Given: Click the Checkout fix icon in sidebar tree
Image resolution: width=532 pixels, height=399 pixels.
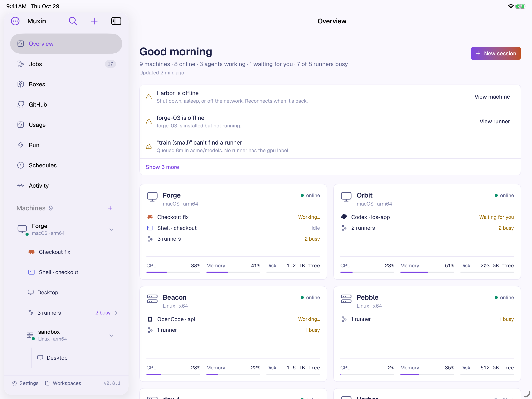Looking at the screenshot, I should [x=32, y=252].
